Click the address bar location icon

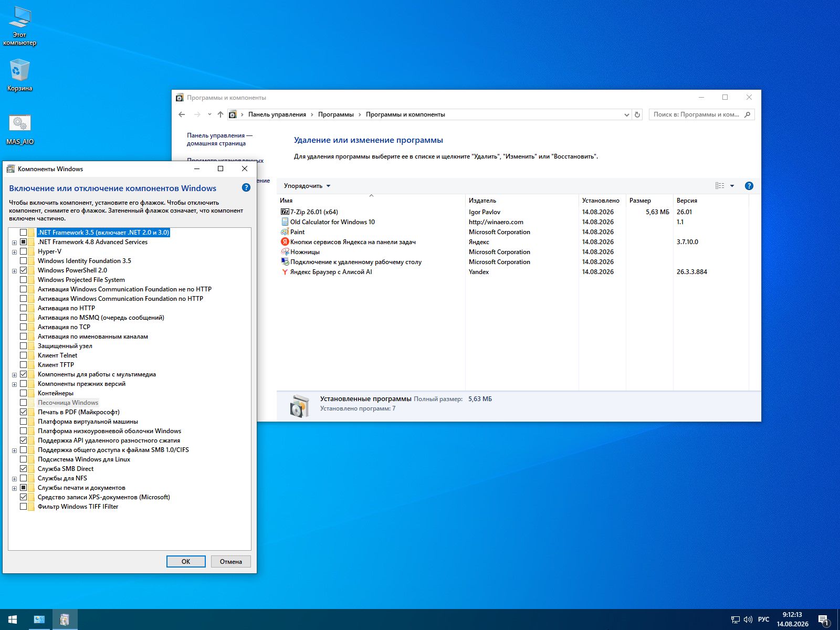(x=233, y=114)
